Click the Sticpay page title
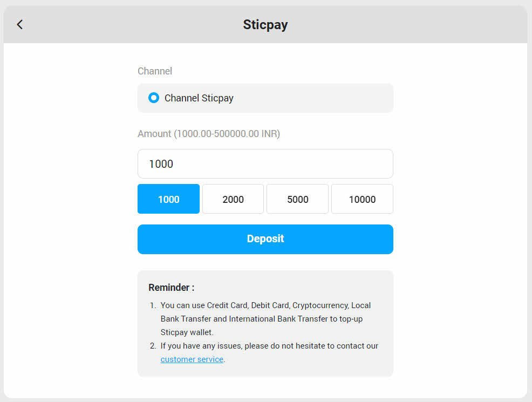The height and width of the screenshot is (402, 532). [265, 25]
